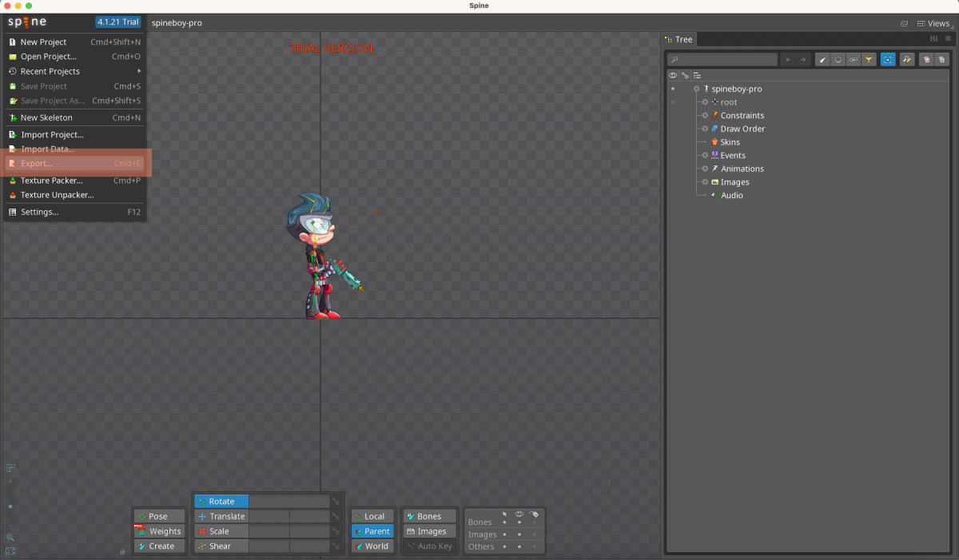Click Import Data menu entry

pos(74,149)
